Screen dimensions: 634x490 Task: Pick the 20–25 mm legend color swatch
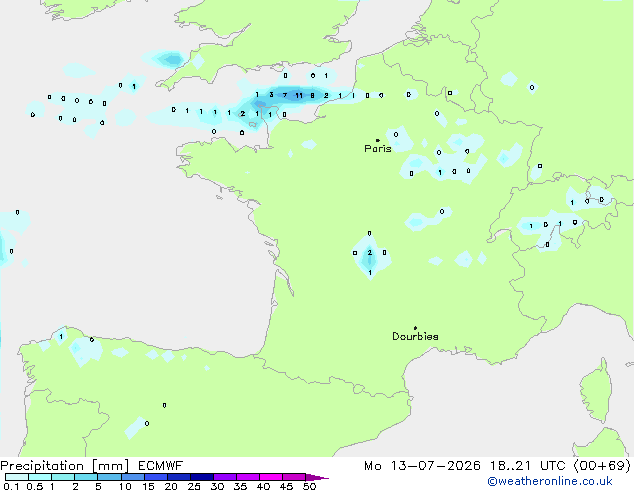(x=179, y=477)
